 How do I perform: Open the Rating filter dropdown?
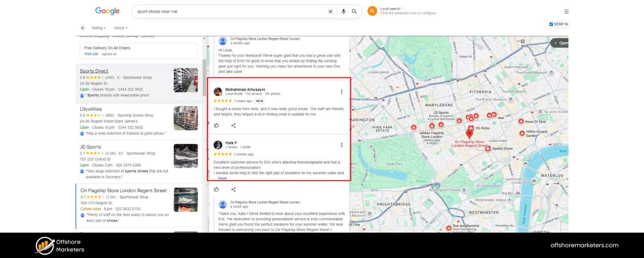click(98, 28)
